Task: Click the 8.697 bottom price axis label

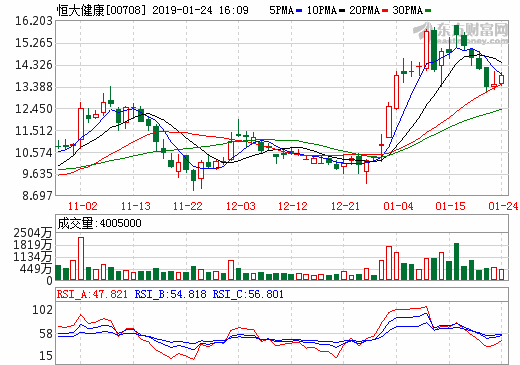Action: coord(38,196)
